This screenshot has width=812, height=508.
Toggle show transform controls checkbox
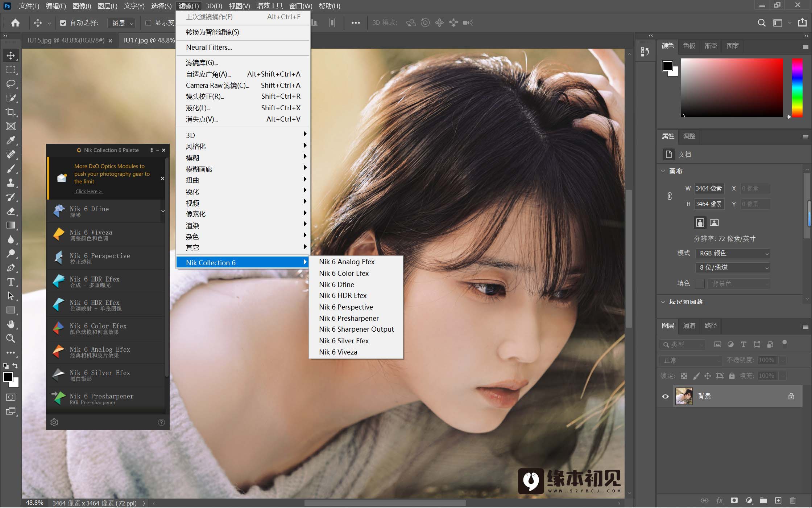[148, 23]
